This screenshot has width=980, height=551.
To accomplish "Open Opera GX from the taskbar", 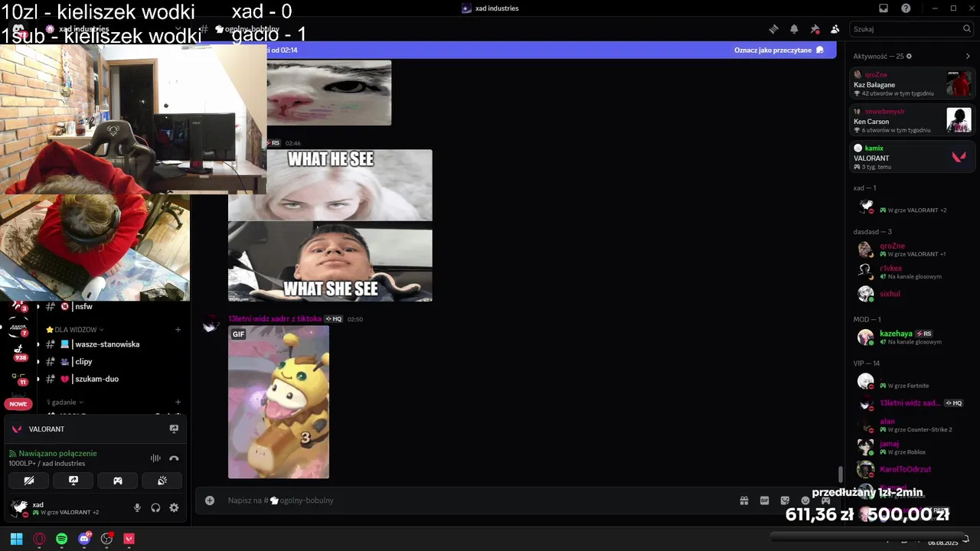I will tap(39, 539).
